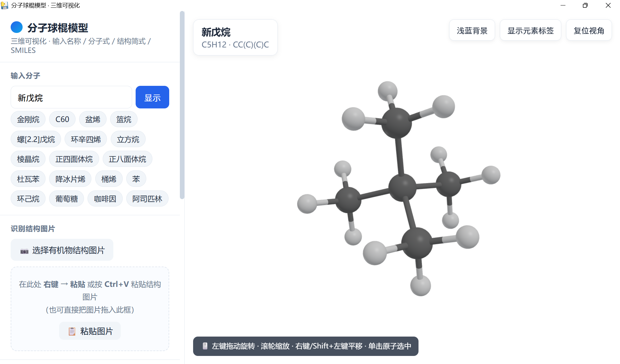This screenshot has height=364, width=620.
Task: Display the 阿司匹林 molecule
Action: 147,199
